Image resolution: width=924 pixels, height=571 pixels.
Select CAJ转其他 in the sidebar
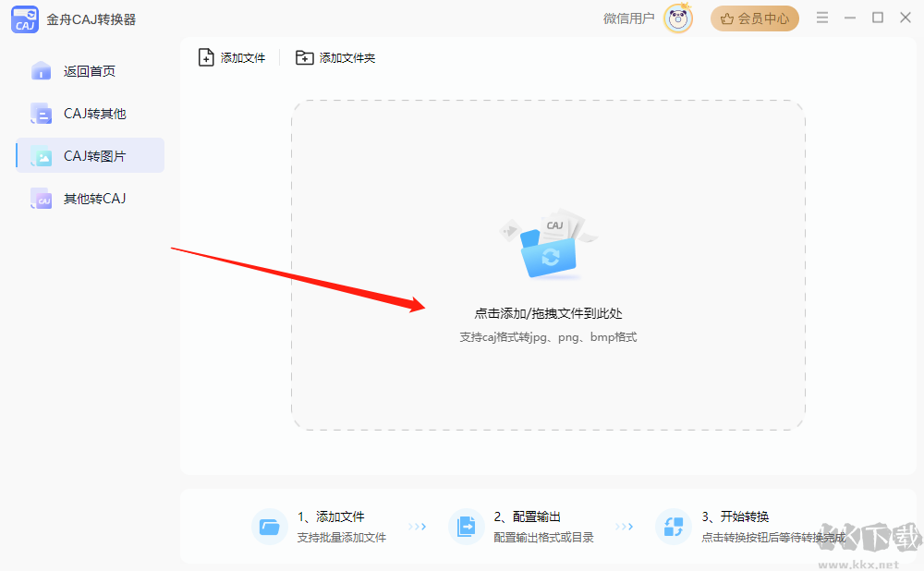click(90, 114)
